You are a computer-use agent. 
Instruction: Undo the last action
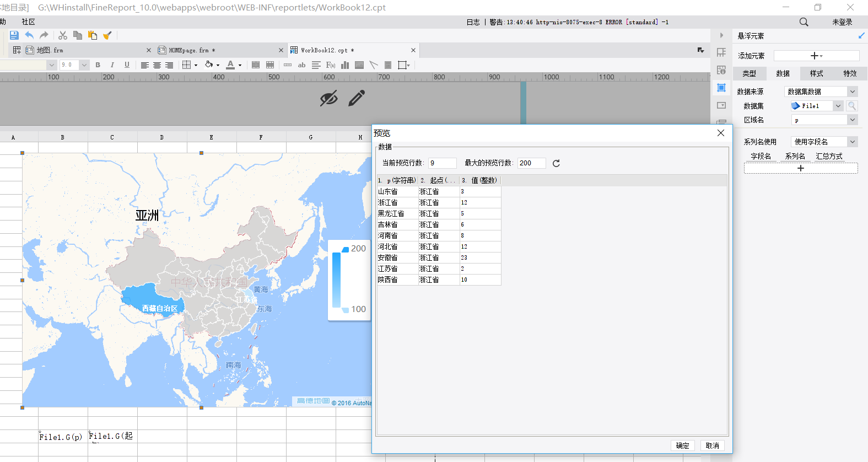[29, 35]
